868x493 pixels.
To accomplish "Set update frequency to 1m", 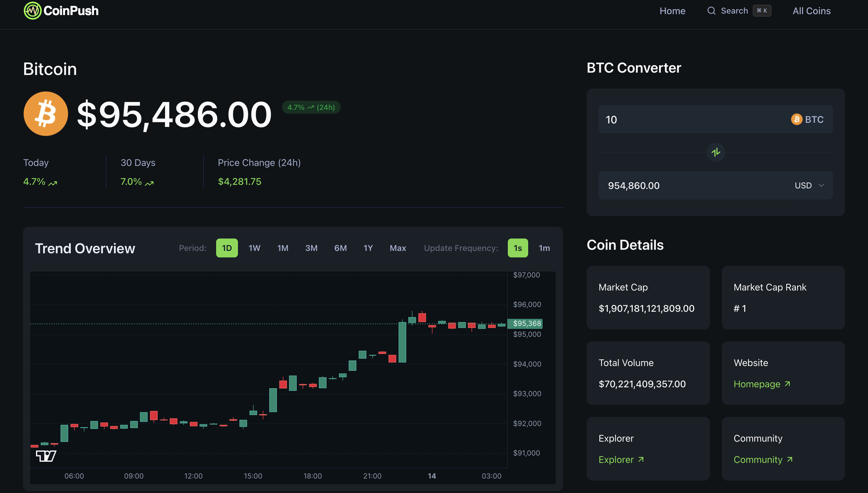I will [x=544, y=248].
